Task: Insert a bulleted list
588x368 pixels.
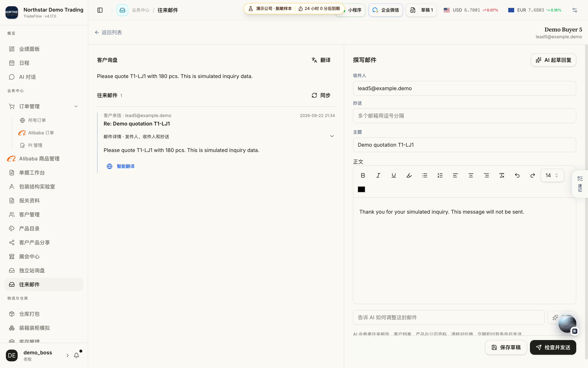Action: (424, 175)
